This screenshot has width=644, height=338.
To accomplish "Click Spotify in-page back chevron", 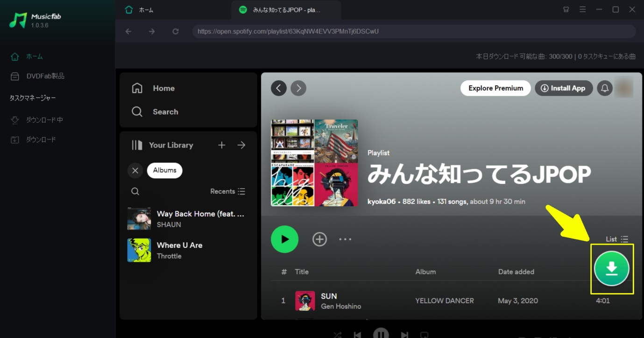I will coord(279,88).
